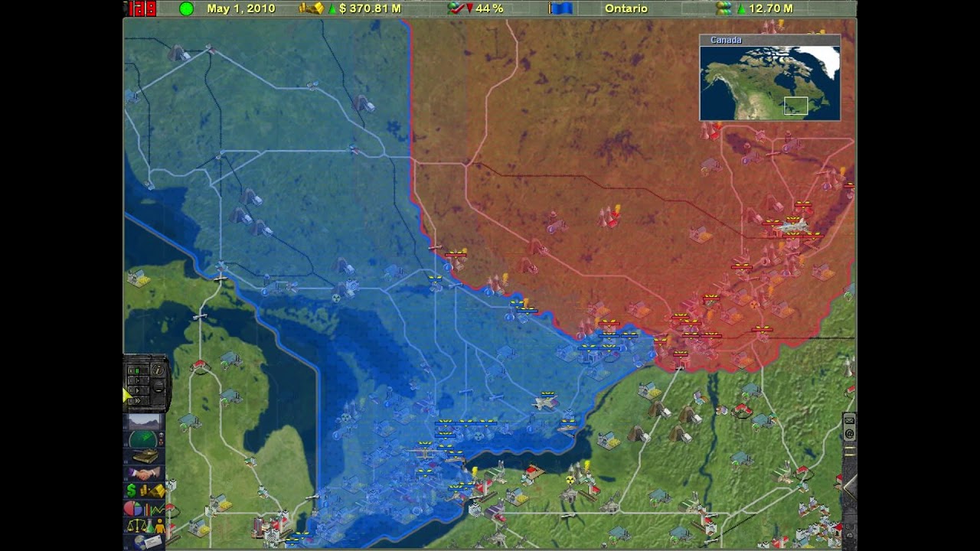Click the 12.70 M population value
This screenshot has width=980, height=551.
pos(770,8)
